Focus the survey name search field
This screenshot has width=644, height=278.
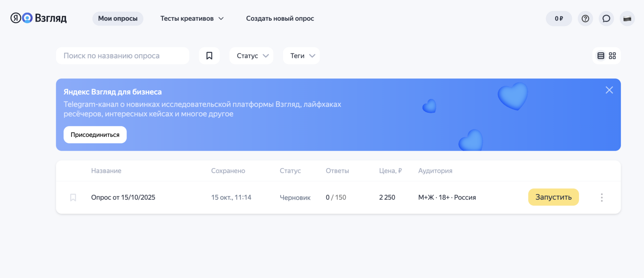(123, 56)
